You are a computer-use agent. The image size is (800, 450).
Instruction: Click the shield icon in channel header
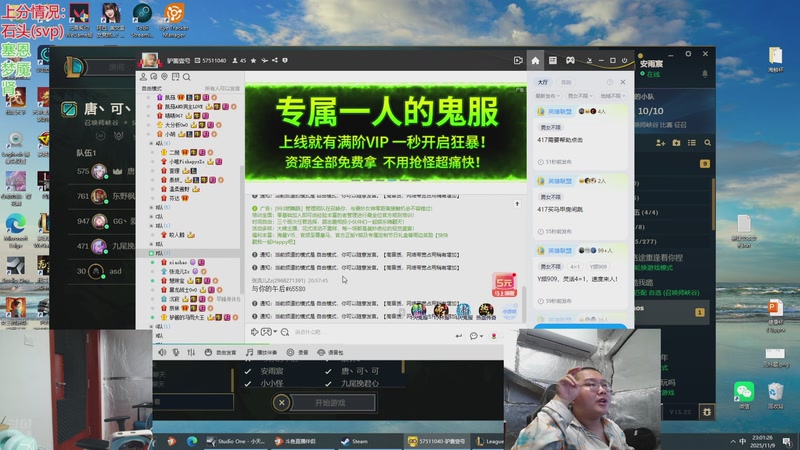(x=285, y=60)
